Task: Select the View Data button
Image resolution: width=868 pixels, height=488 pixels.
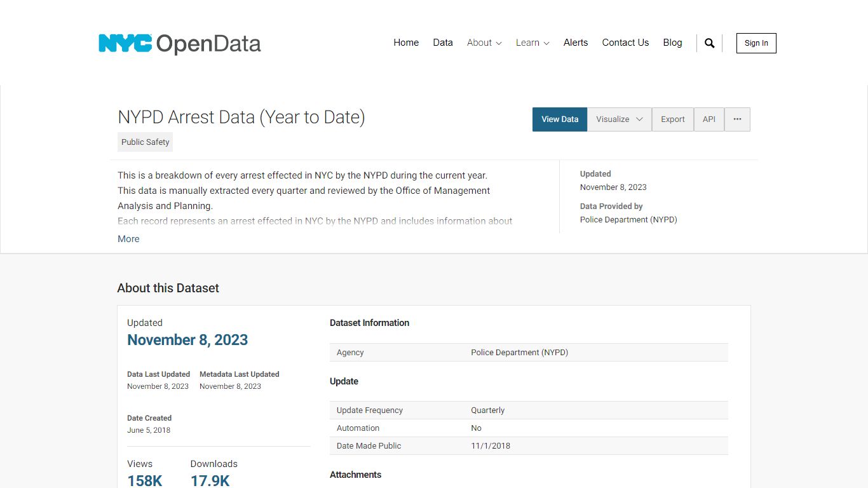Action: point(559,119)
